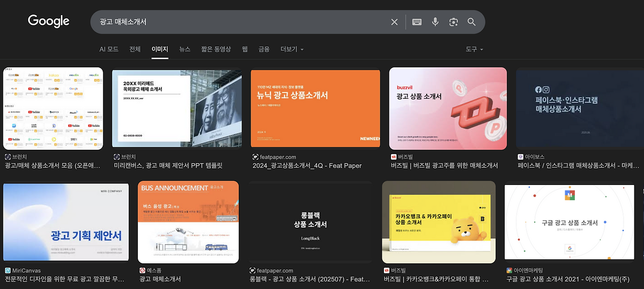This screenshot has height=289, width=644.
Task: Open the 뉴스 tab
Action: click(x=185, y=49)
